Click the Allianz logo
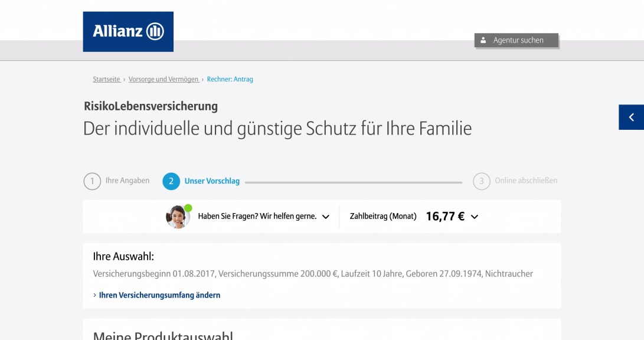 (128, 32)
